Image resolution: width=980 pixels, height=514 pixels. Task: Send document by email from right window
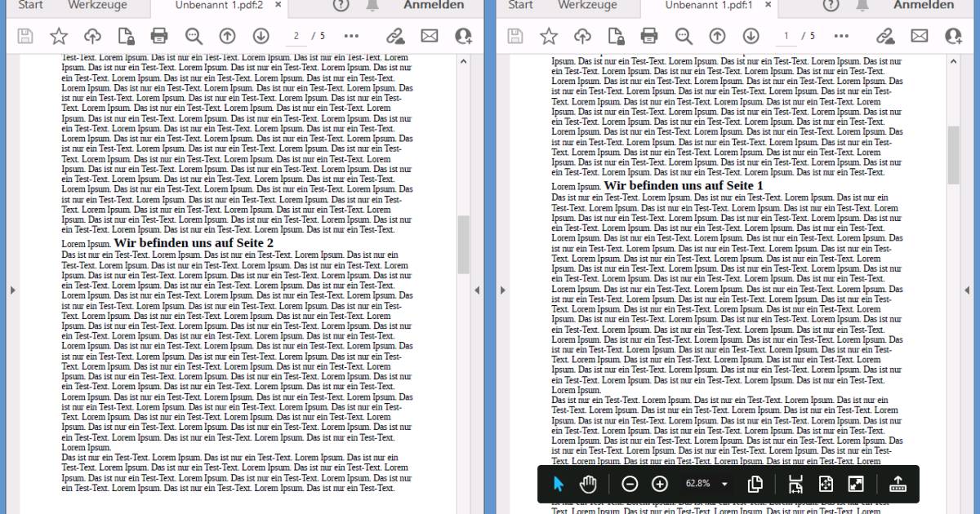click(x=920, y=36)
